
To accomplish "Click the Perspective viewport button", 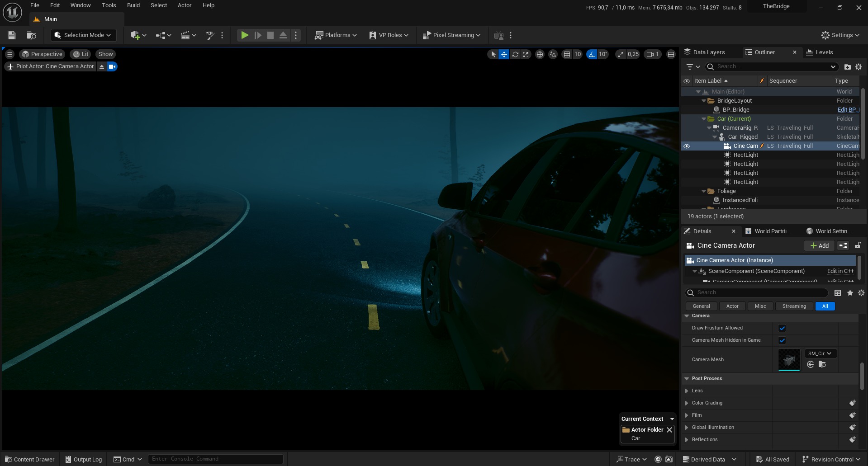I will 42,54.
